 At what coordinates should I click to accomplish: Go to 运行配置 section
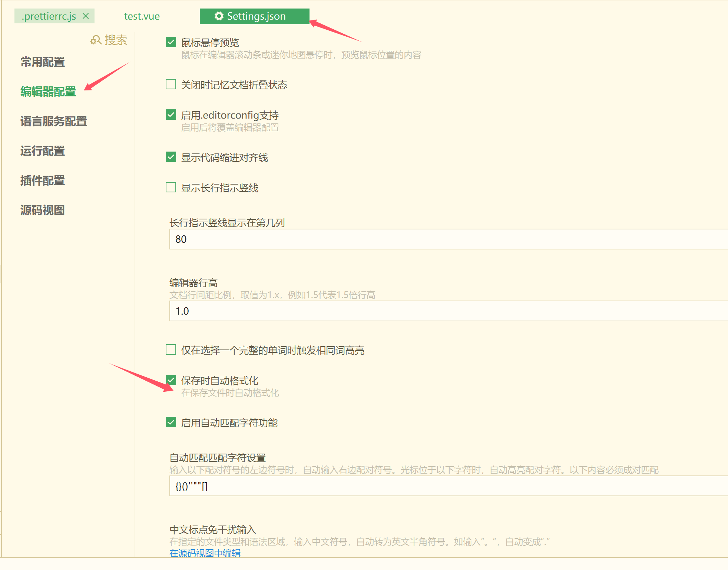pos(43,151)
